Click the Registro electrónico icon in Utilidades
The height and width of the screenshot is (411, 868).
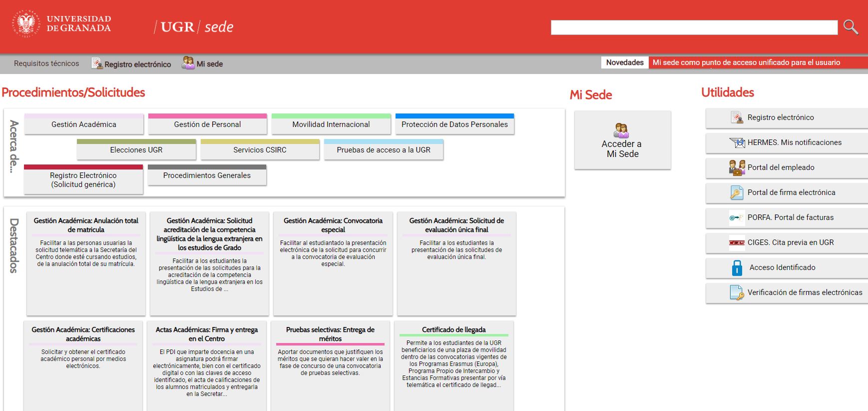click(x=737, y=117)
